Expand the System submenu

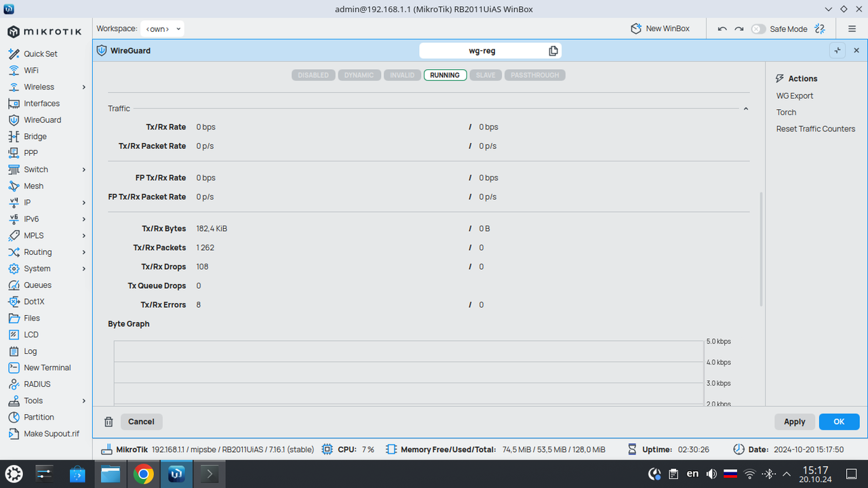(84, 268)
